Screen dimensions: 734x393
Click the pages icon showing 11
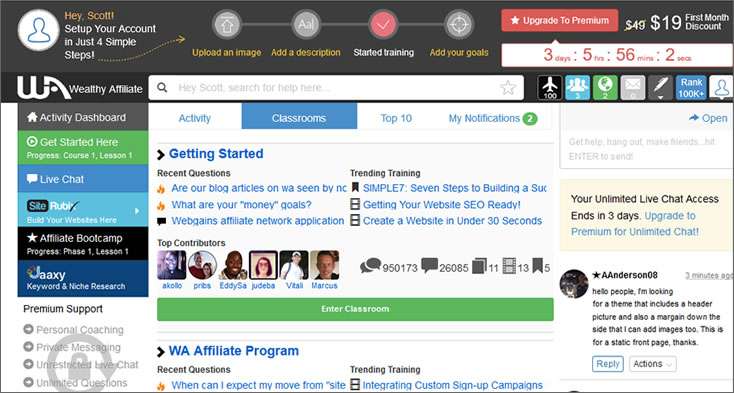tap(479, 266)
